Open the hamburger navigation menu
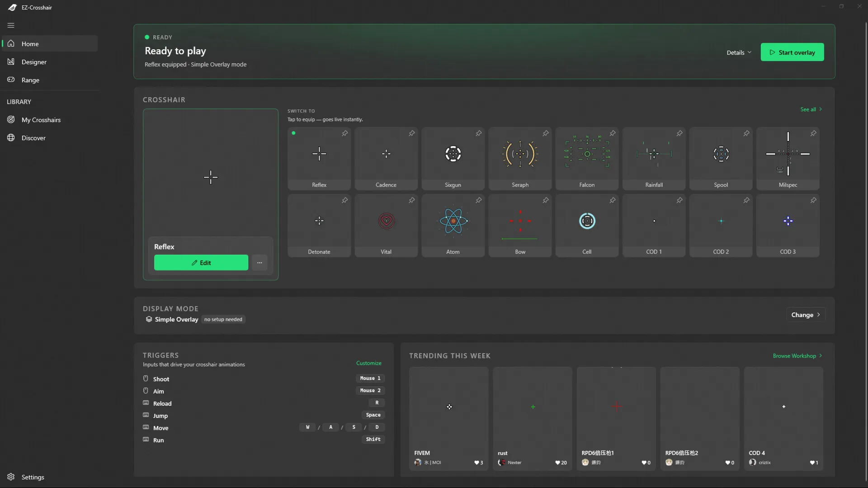 [11, 25]
